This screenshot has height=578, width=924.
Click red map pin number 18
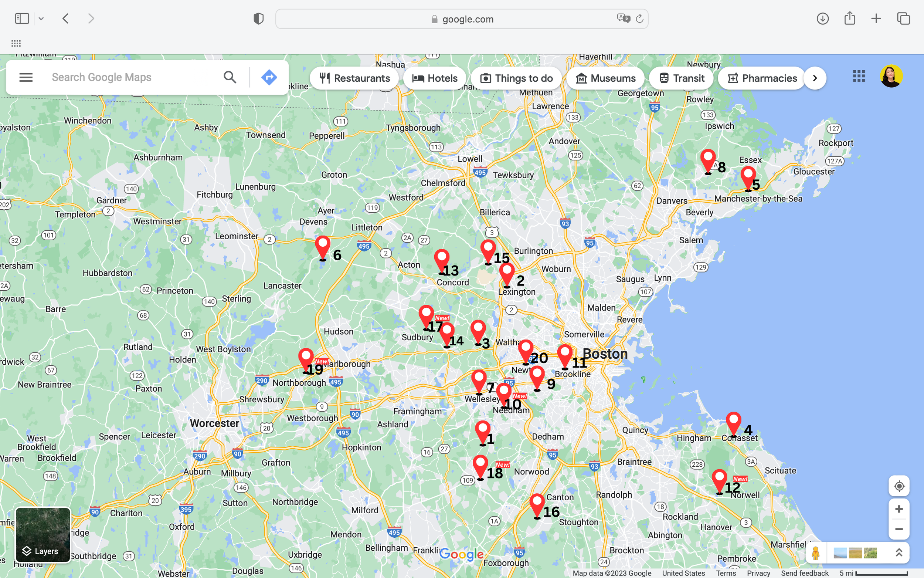pos(480,467)
